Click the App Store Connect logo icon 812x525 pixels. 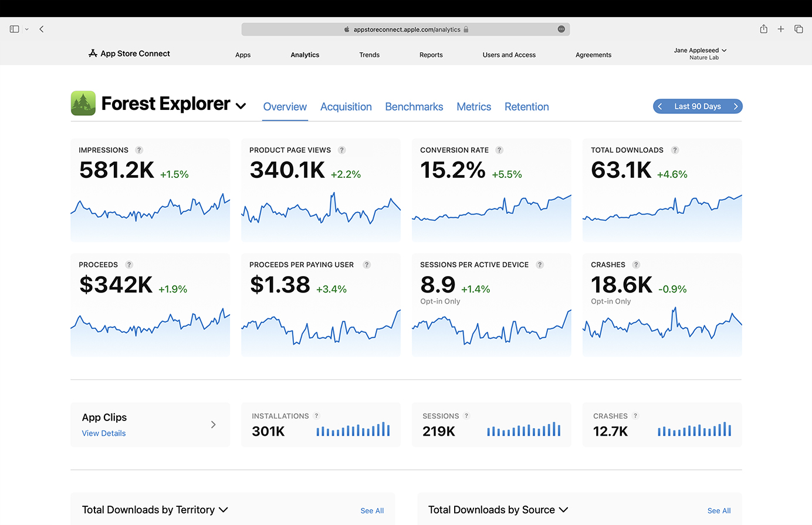(93, 53)
